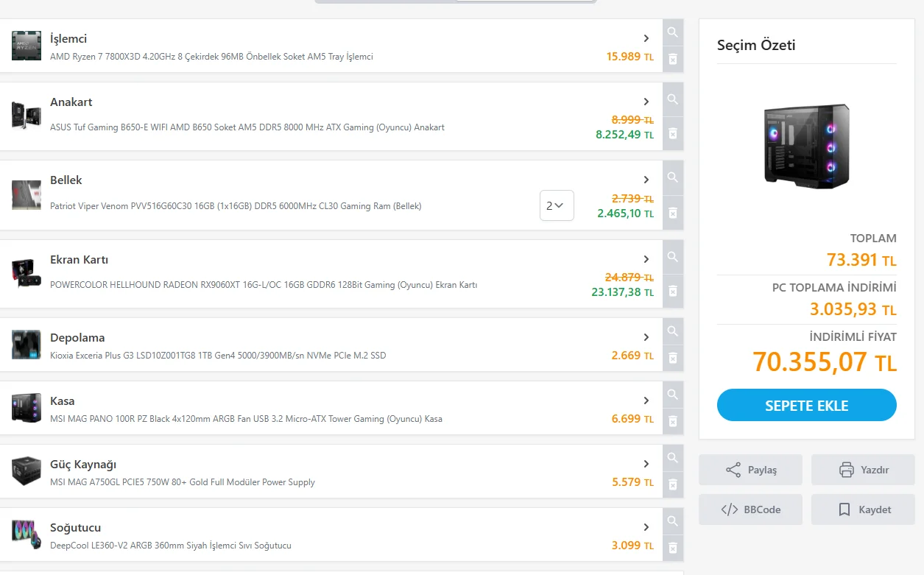924x575 pixels.
Task: Click the Güç Kaynağı category heading
Action: click(x=83, y=465)
